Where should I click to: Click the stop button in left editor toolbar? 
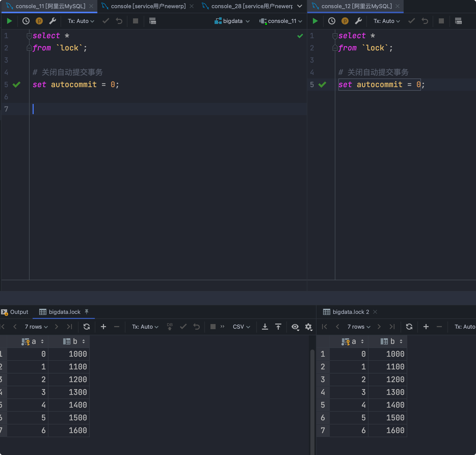[135, 21]
